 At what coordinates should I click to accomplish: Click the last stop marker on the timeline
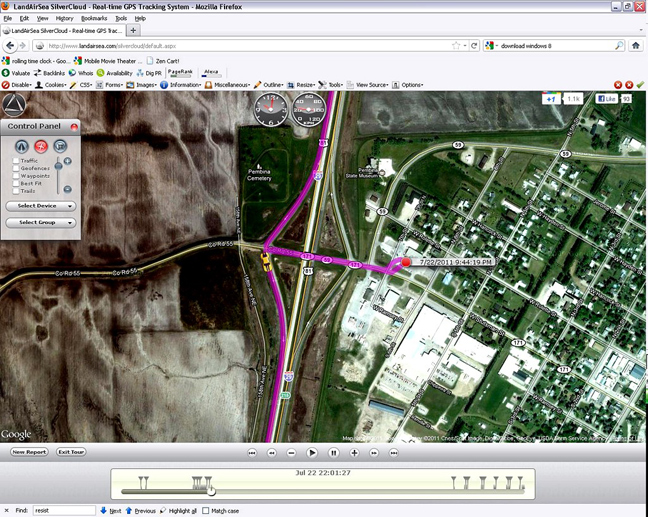point(521,483)
